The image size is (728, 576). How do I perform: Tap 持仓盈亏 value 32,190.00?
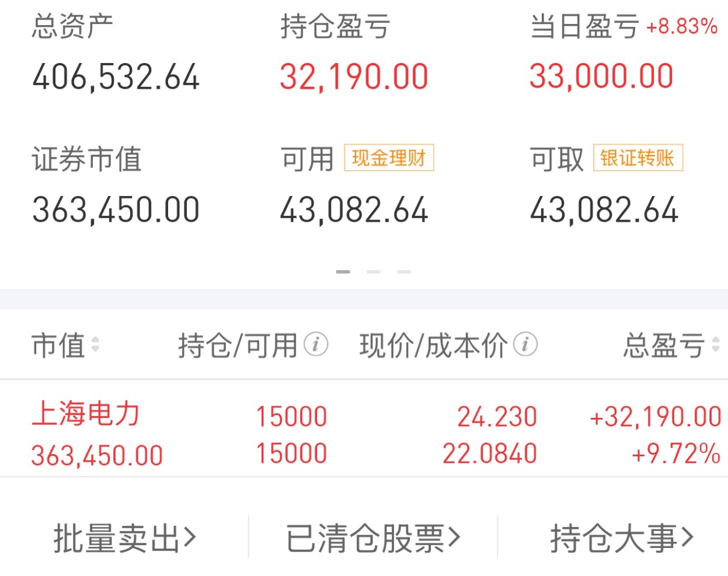(354, 78)
